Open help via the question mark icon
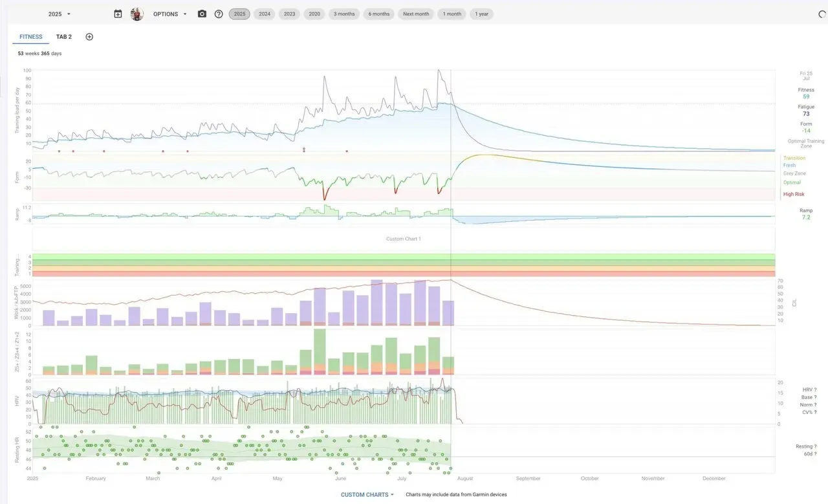Image resolution: width=828 pixels, height=504 pixels. (x=219, y=14)
